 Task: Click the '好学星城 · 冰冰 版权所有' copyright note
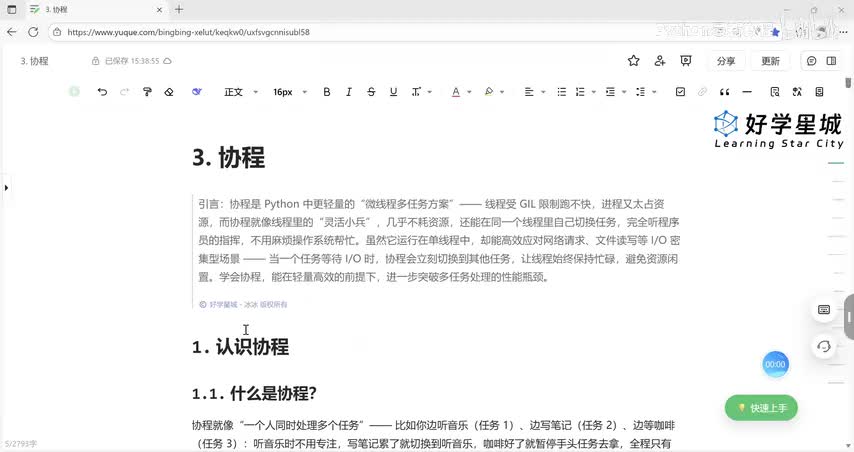[x=243, y=304]
